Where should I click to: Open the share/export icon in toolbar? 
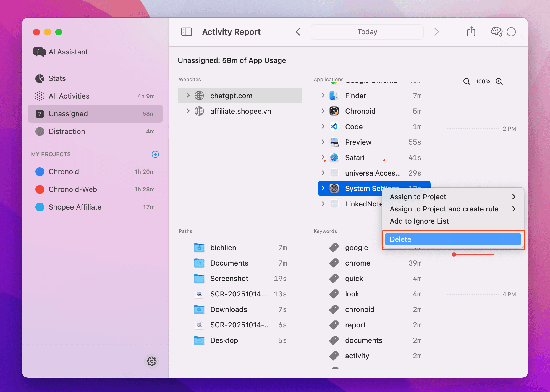coord(471,31)
